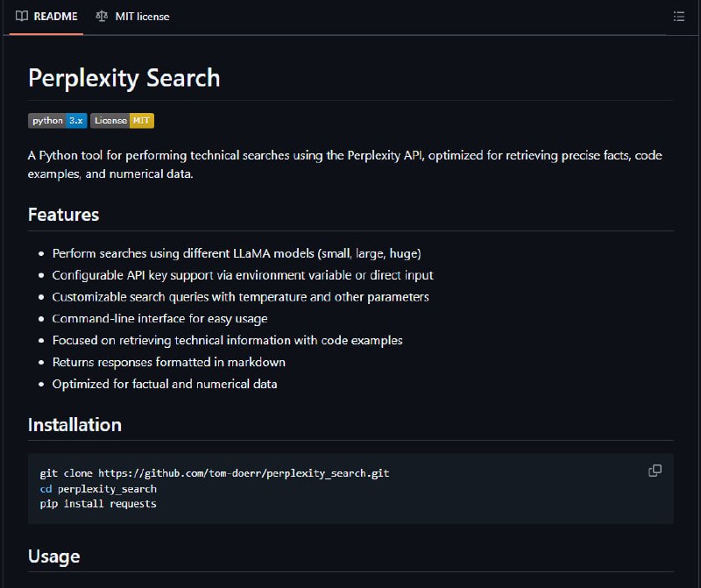This screenshot has width=701, height=588.
Task: Click the python 3.x badge
Action: pyautogui.click(x=57, y=121)
